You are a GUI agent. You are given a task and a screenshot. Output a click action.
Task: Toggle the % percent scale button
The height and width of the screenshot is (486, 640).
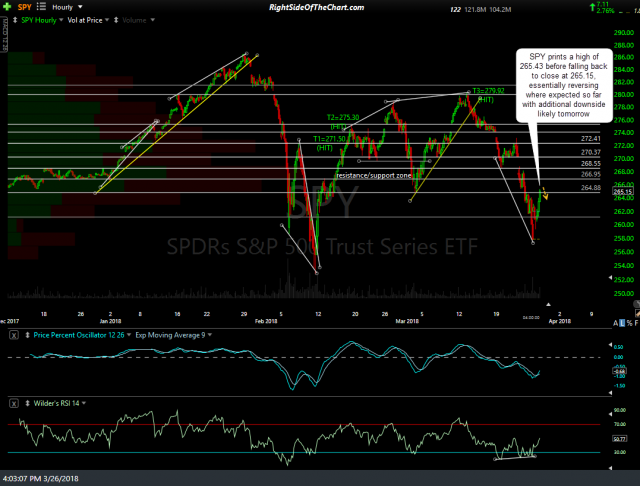[x=629, y=323]
